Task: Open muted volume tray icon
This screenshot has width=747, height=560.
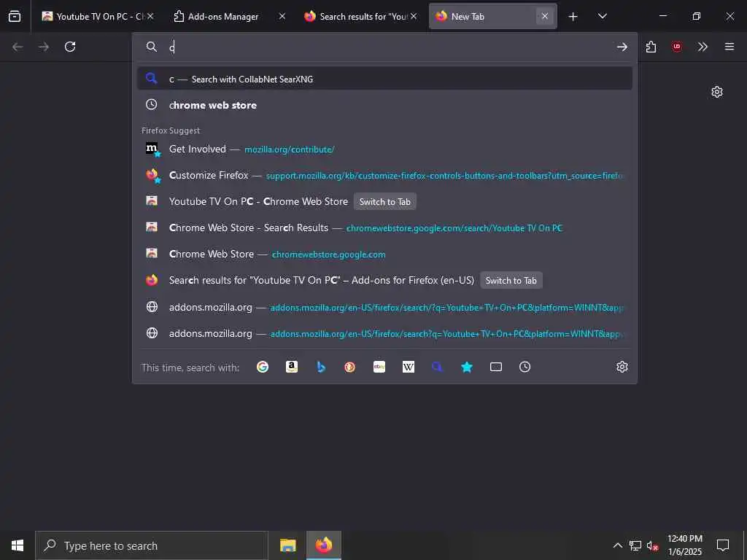Action: click(x=652, y=545)
